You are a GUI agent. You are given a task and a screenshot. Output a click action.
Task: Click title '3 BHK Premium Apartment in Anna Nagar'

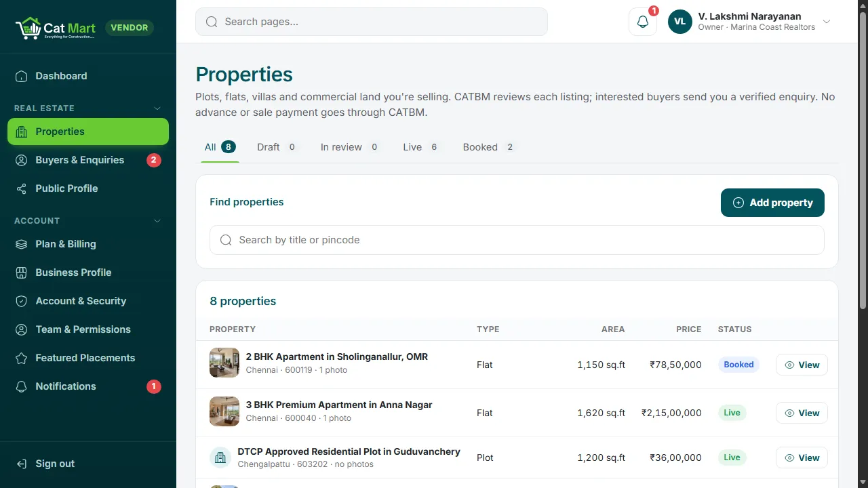click(339, 405)
